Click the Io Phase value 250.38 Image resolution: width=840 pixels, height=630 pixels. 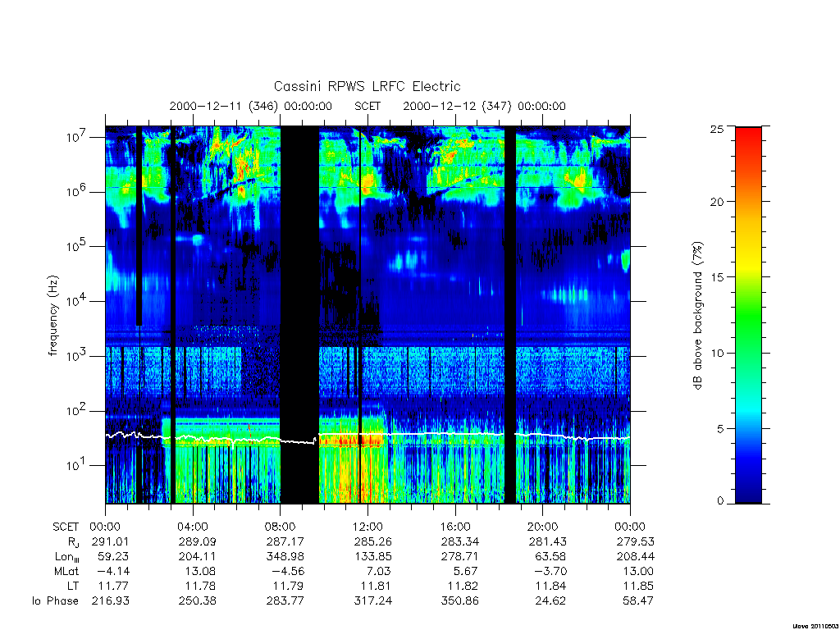(x=197, y=601)
